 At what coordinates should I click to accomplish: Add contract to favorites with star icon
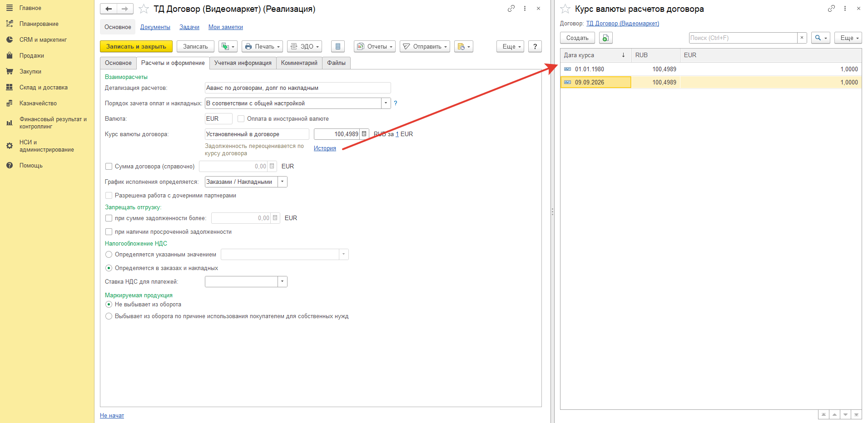(x=144, y=9)
